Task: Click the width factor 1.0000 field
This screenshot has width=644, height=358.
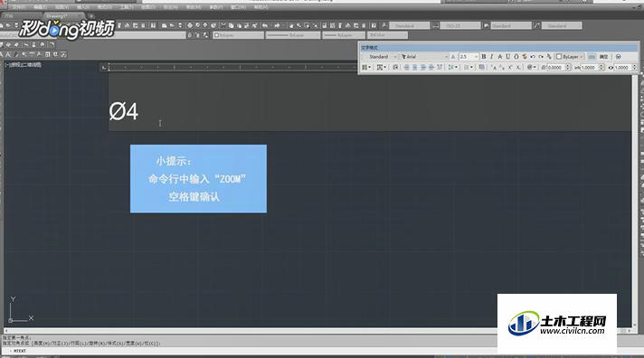Action: coord(623,67)
